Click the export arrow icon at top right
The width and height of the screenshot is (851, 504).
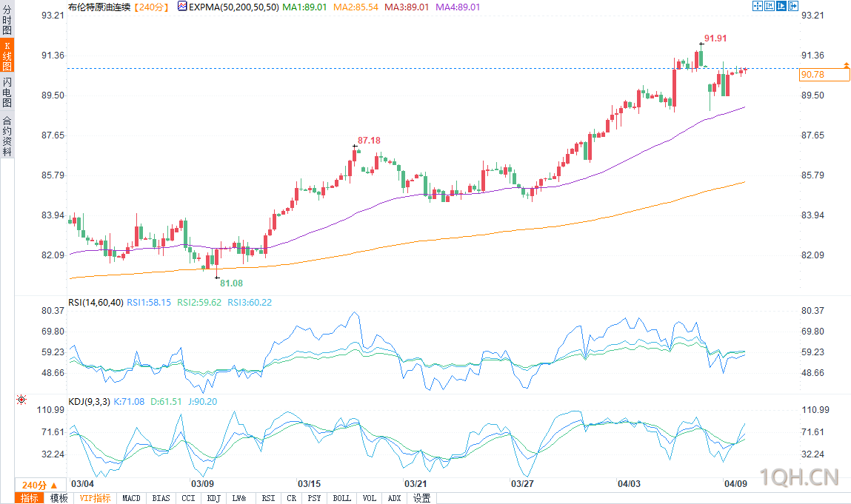(793, 6)
